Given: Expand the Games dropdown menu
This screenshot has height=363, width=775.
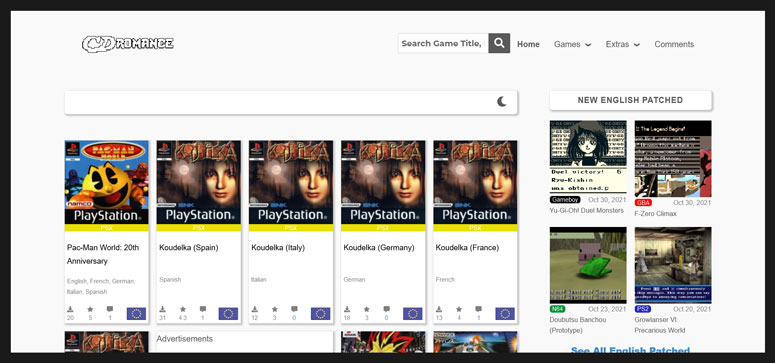Looking at the screenshot, I should [572, 44].
